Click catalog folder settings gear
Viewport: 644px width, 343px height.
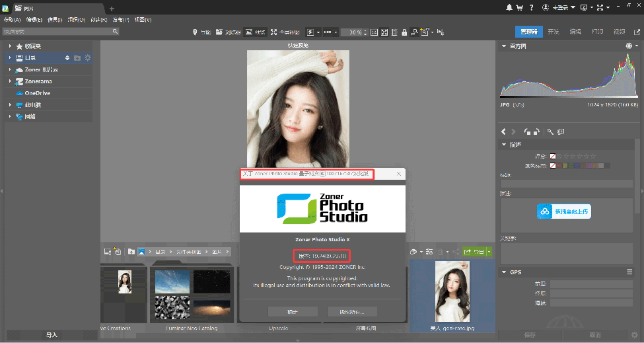(x=87, y=58)
